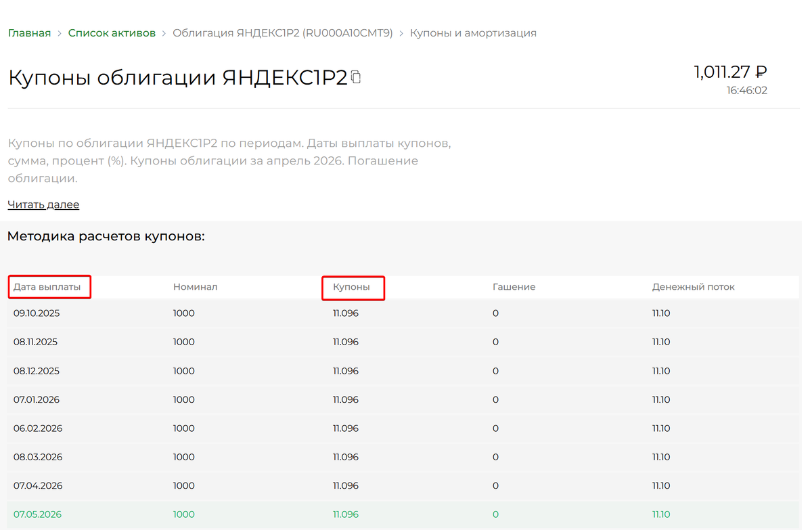
Task: Select Купоны и амортизация breadcrumb
Action: point(473,33)
